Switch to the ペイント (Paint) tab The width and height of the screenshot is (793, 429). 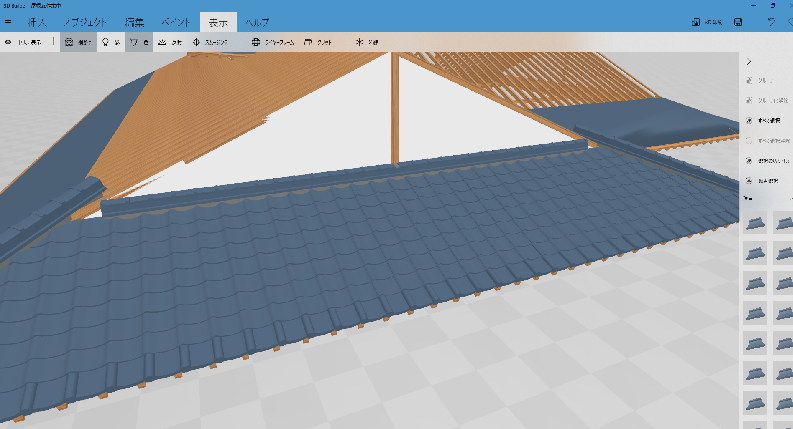[176, 22]
